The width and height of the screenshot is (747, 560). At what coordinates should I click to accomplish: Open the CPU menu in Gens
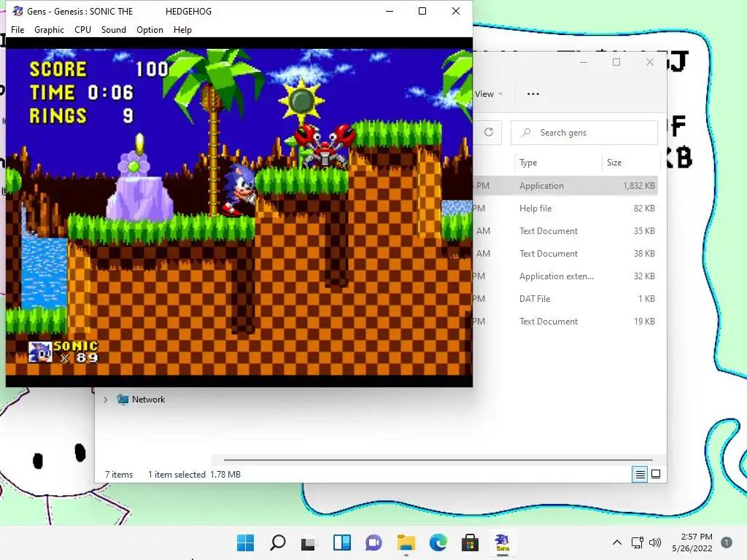coord(82,29)
